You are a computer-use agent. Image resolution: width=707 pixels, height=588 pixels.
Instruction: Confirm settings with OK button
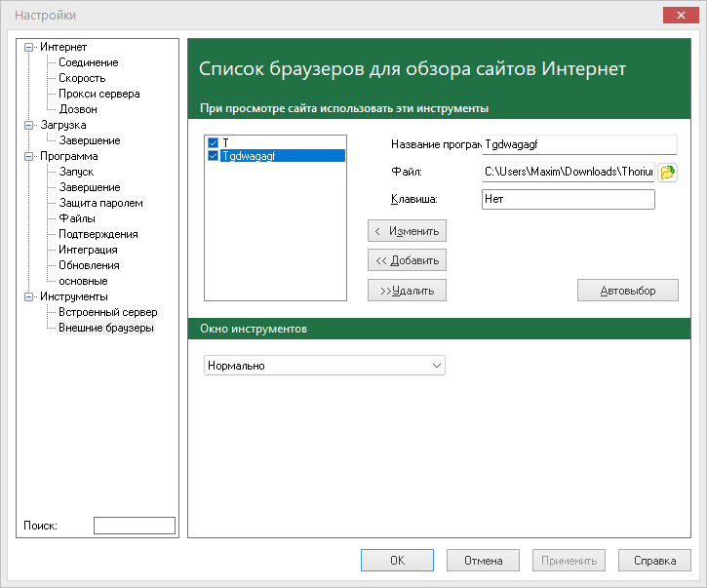(x=397, y=560)
